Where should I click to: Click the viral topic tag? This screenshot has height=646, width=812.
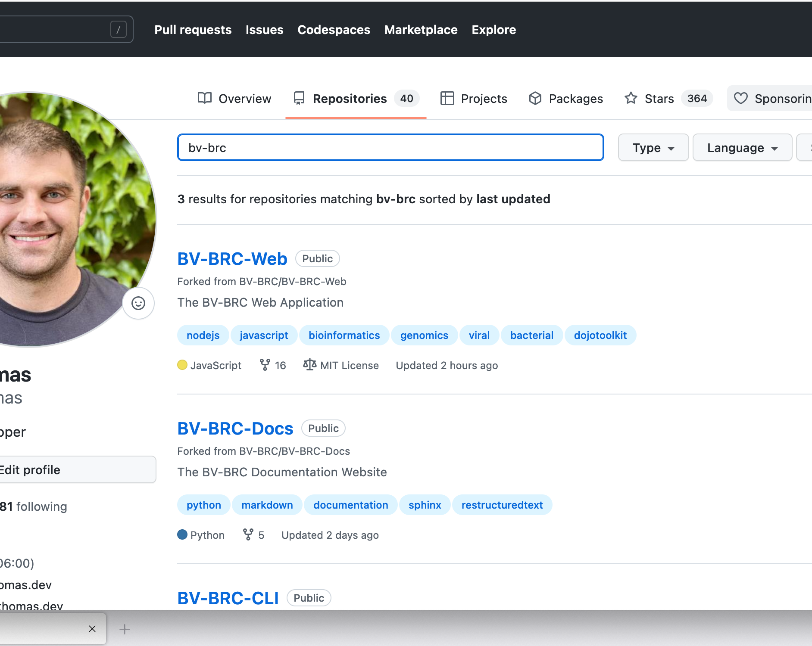[479, 335]
